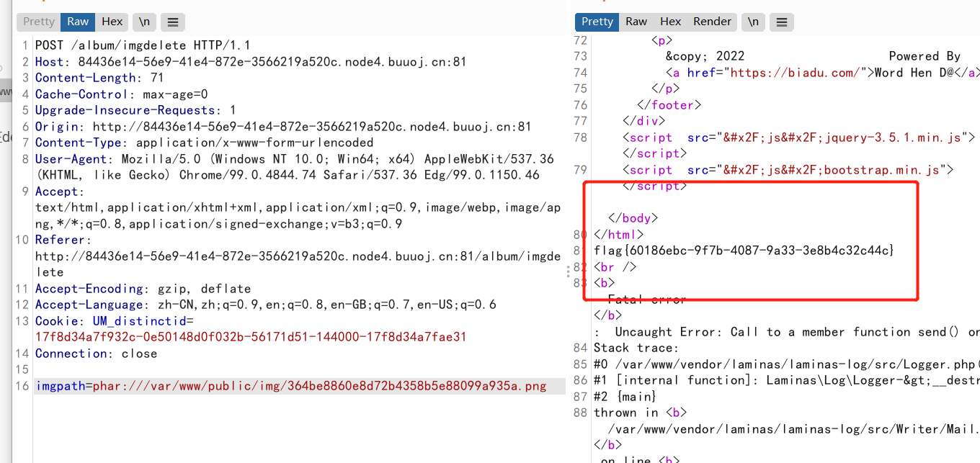Screen dimensions: 980x463
Task: Open Hex tab in request panel
Action: tap(112, 22)
